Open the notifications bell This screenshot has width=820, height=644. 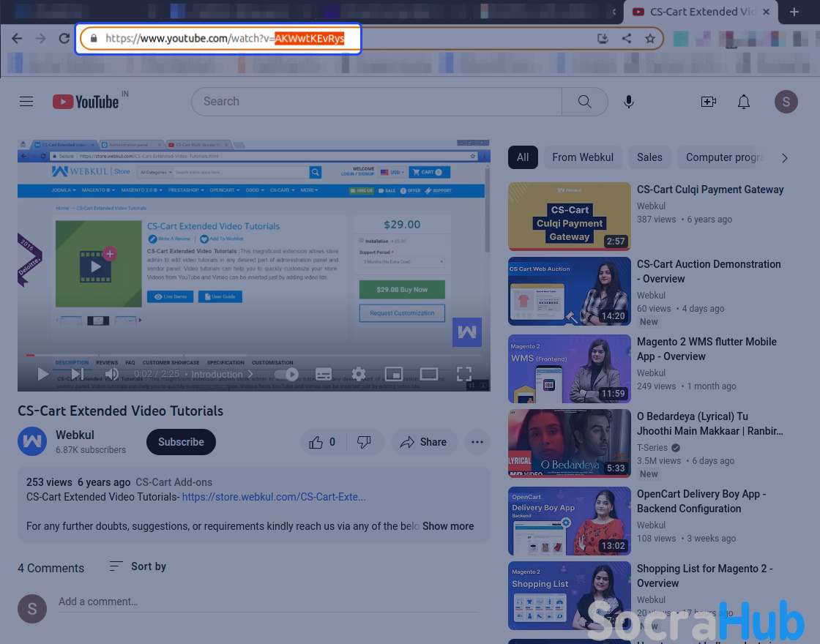743,102
